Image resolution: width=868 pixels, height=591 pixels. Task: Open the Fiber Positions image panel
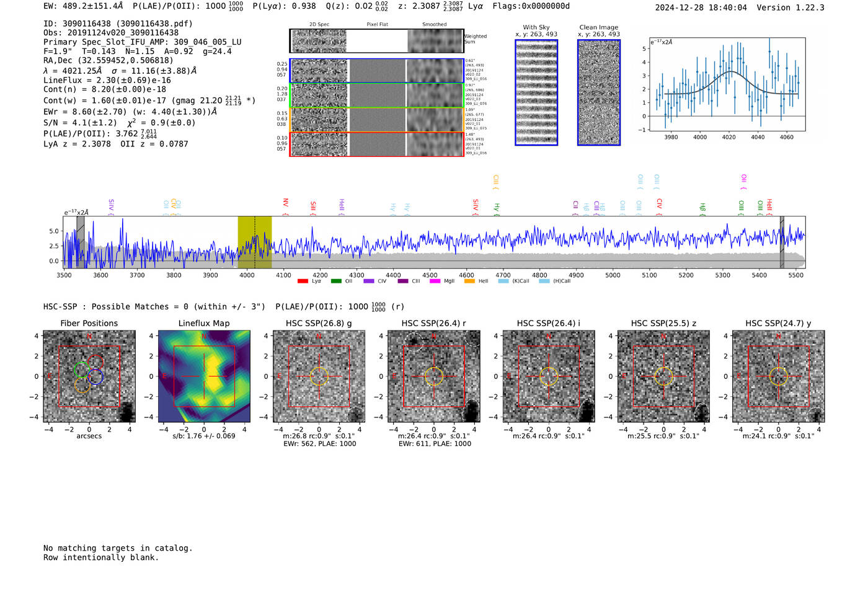pos(89,376)
